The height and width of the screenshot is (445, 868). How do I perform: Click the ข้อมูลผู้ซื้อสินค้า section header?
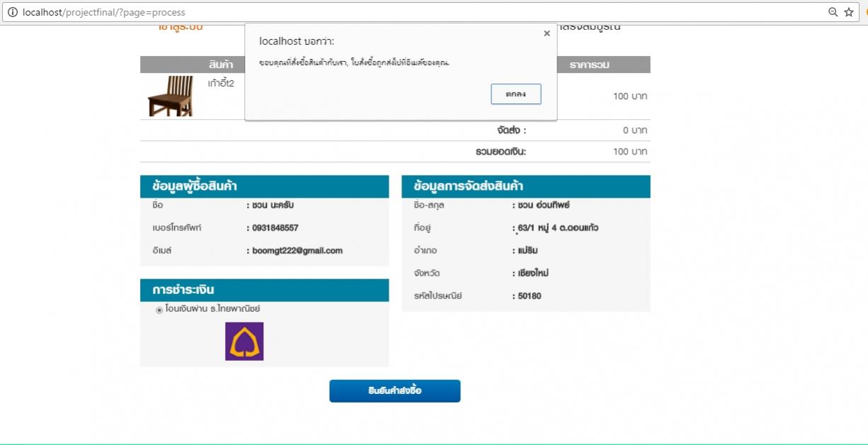(x=265, y=186)
